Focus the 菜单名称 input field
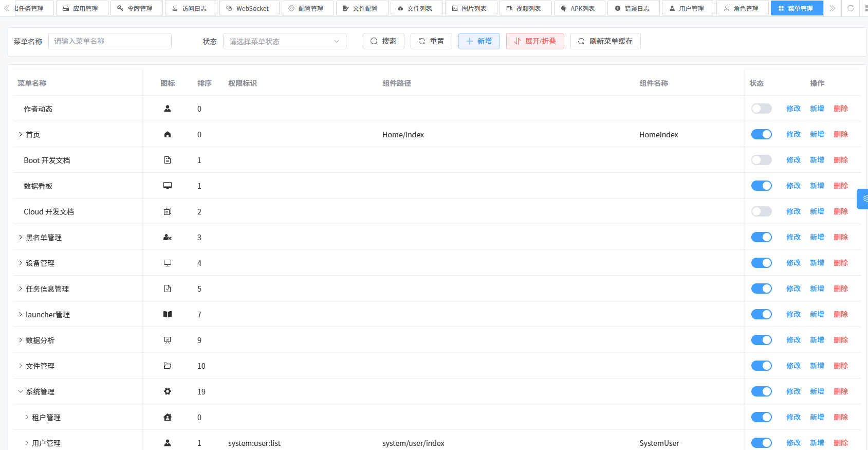Viewport: 868px width, 450px height. tap(110, 41)
